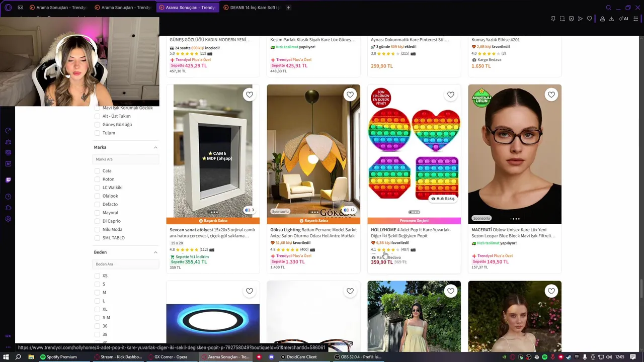Open a new browser tab
644x362 pixels.
(x=288, y=8)
